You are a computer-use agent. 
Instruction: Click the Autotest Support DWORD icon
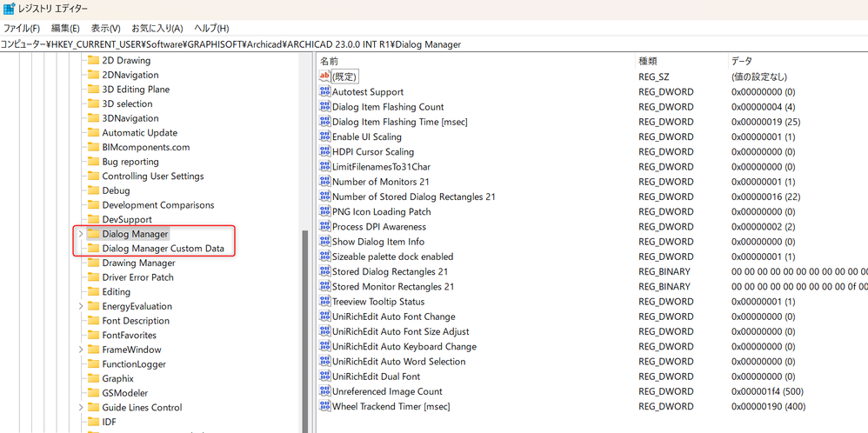pyautogui.click(x=325, y=91)
